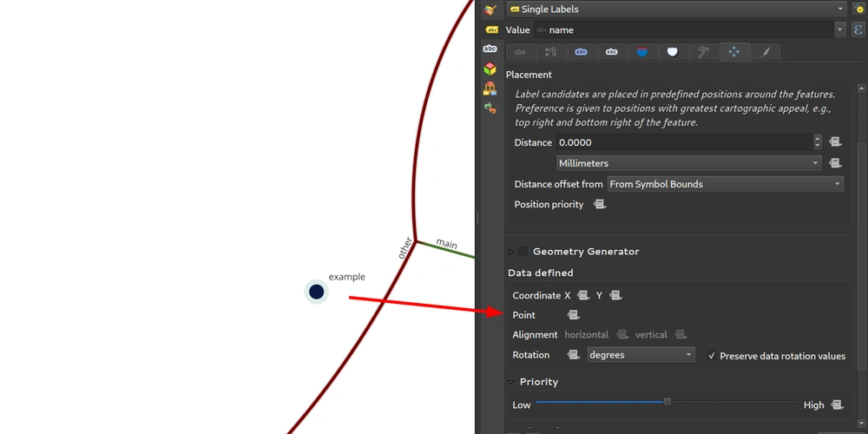Screen dimensions: 868x434
Task: Click the Data defined heading text
Action: pyautogui.click(x=540, y=273)
